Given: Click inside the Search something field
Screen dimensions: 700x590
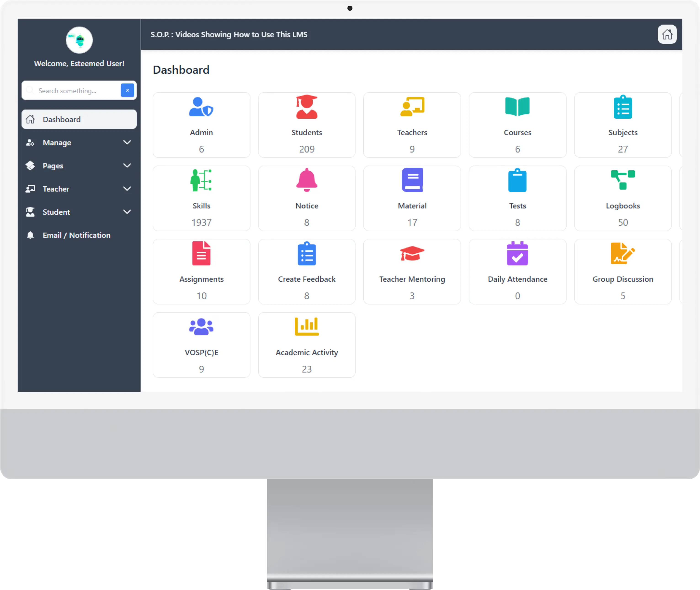Looking at the screenshot, I should 74,90.
